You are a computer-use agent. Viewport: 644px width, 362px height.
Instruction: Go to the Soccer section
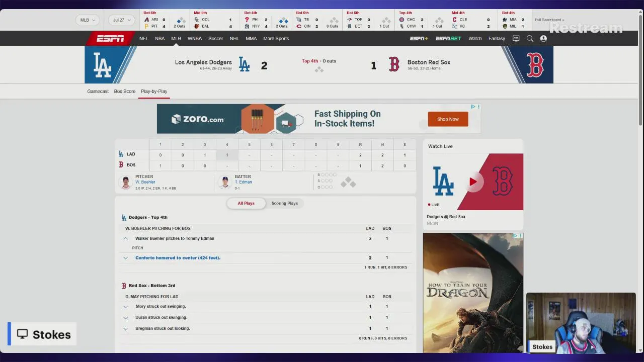[x=216, y=39]
